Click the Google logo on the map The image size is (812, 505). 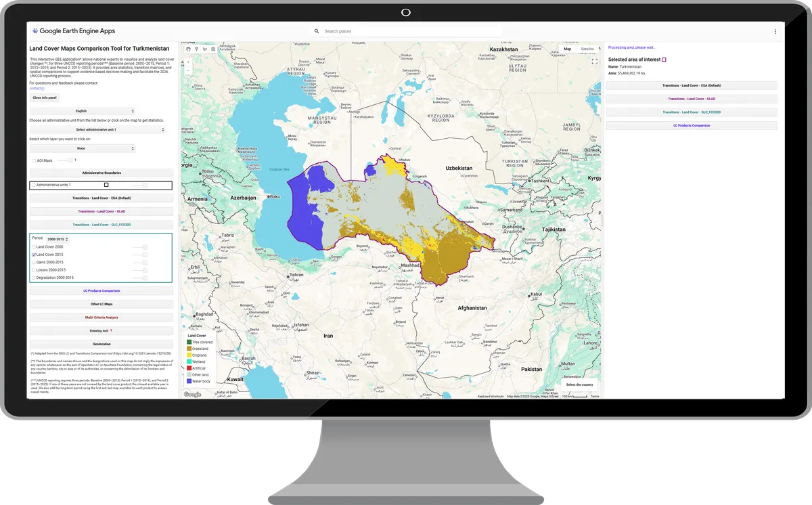click(192, 394)
